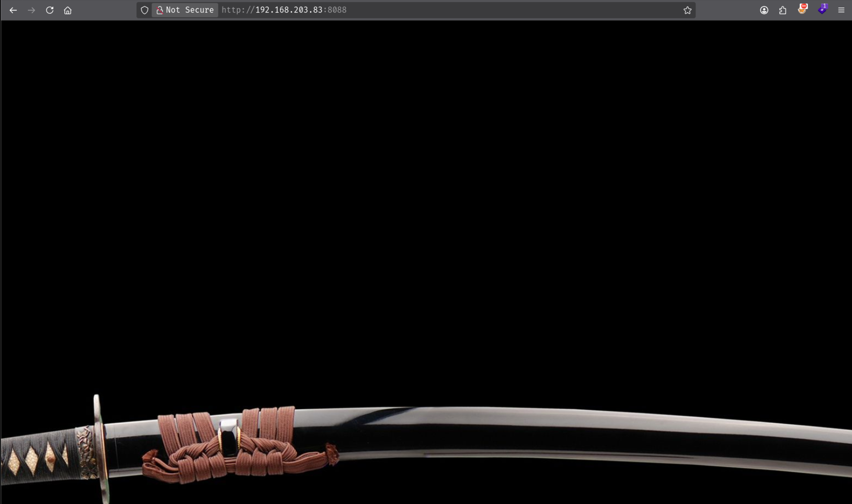Screen dimensions: 852x504
Task: Open the browser home page
Action: (x=68, y=10)
